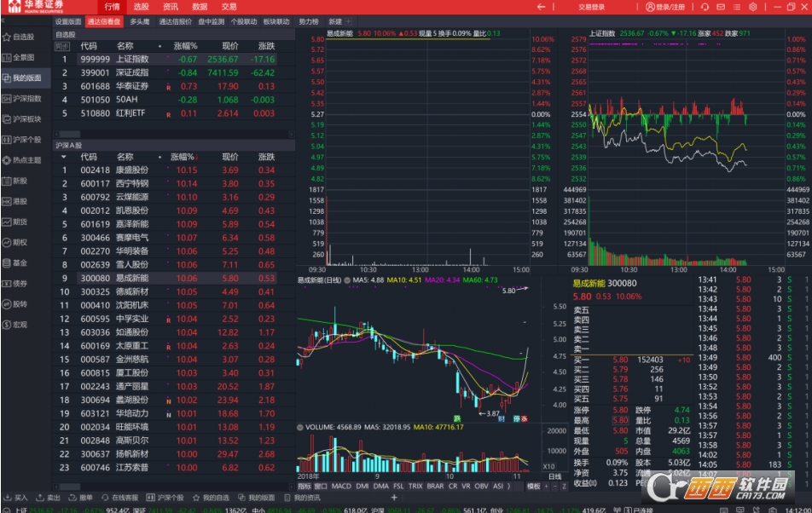Click the 撤单 cancel order button
The image size is (812, 513).
[81, 498]
